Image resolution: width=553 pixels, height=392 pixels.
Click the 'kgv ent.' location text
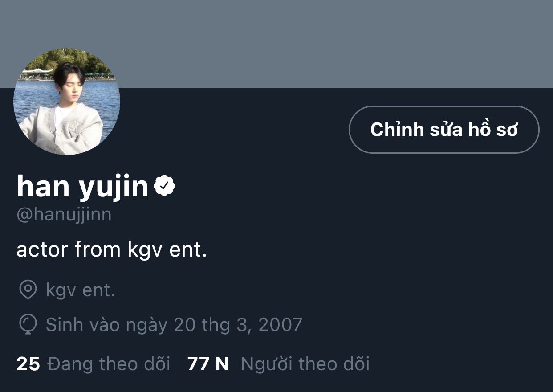pyautogui.click(x=81, y=290)
